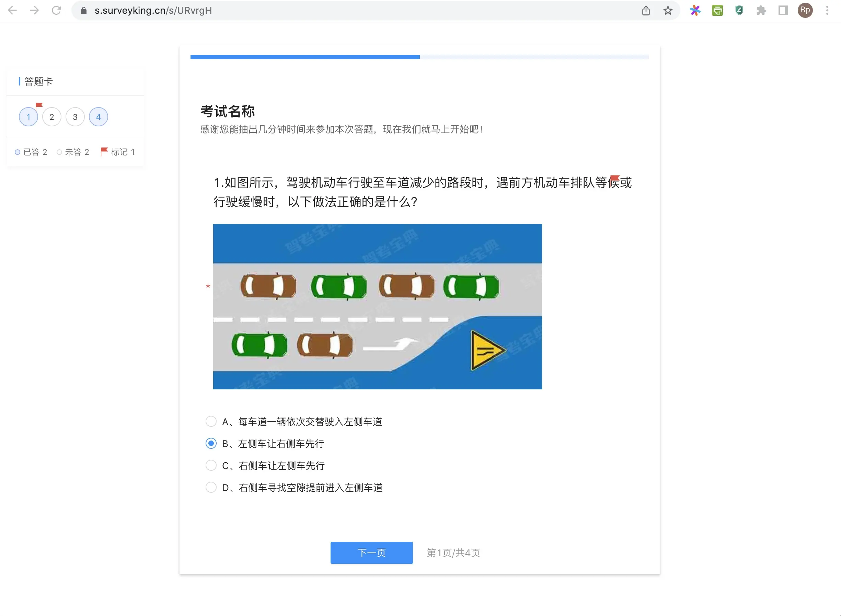
Task: Click the traffic merge illustration image
Action: pos(377,306)
